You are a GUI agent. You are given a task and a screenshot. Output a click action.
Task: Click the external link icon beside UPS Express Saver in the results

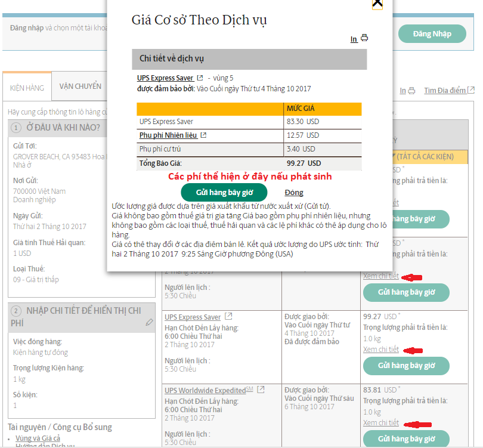coord(228,316)
